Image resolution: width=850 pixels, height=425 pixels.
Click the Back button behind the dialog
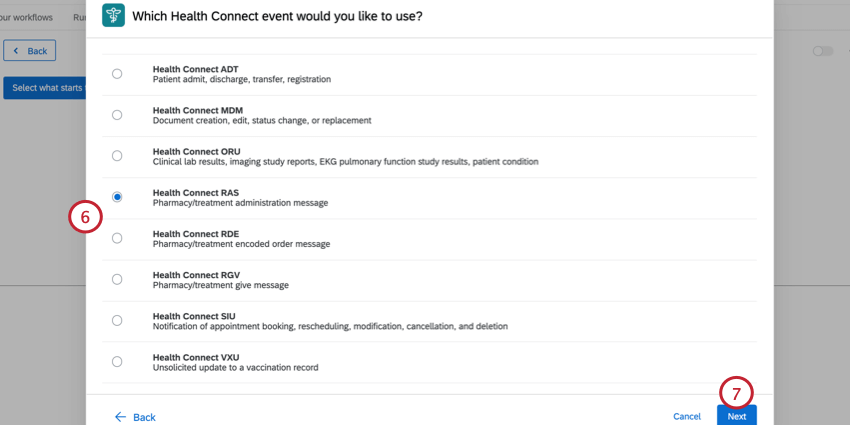coord(29,51)
